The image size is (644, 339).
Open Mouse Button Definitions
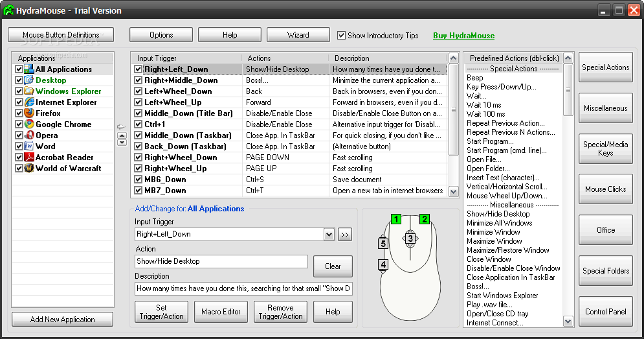[61, 35]
